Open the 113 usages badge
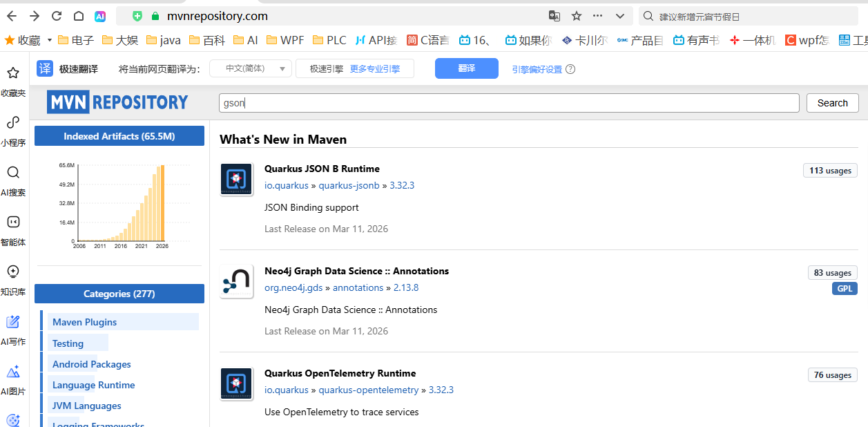 (x=830, y=171)
